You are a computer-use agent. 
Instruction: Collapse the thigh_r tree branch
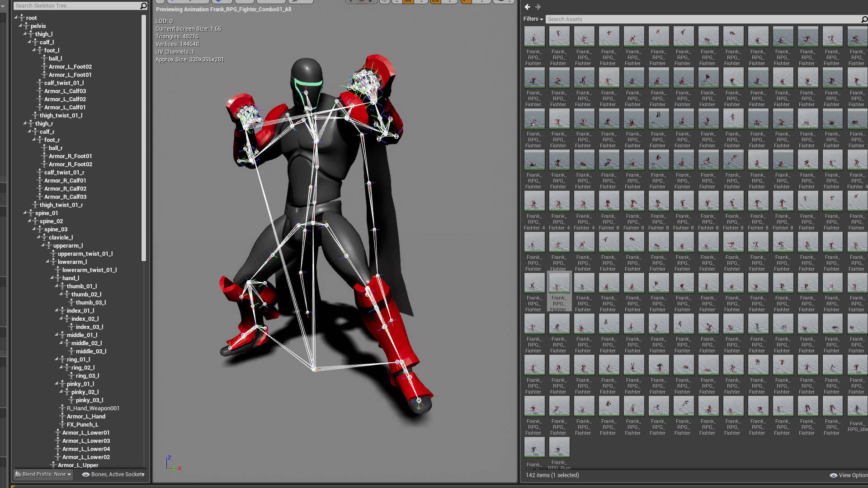pyautogui.click(x=25, y=123)
